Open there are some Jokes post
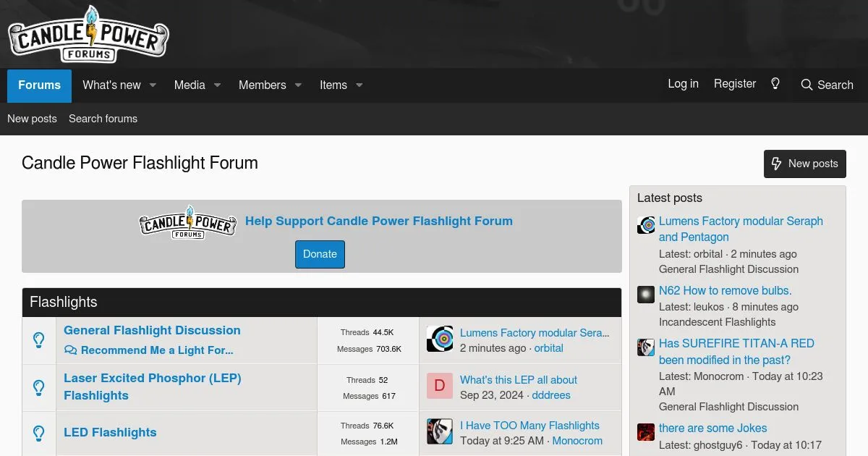 712,428
